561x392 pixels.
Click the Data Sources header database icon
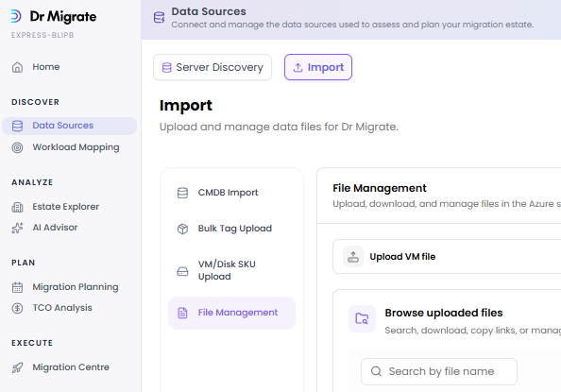(159, 17)
